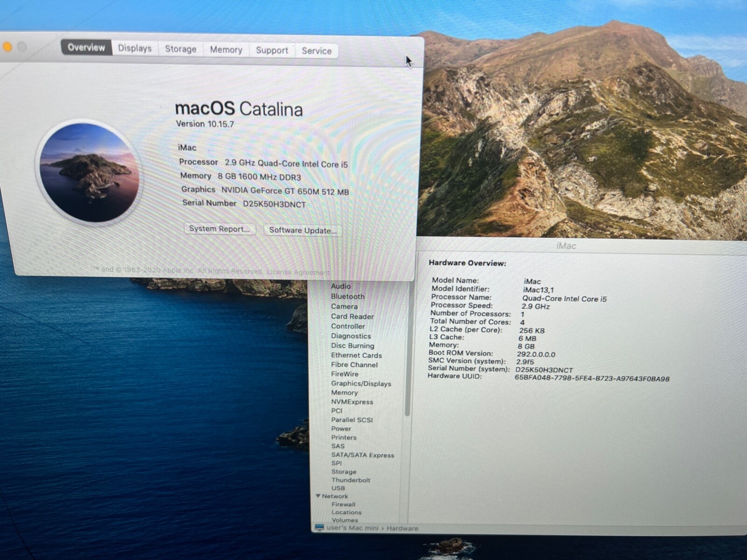Click the "8 GB 1600 MHz DDR3" memory value

click(x=260, y=177)
